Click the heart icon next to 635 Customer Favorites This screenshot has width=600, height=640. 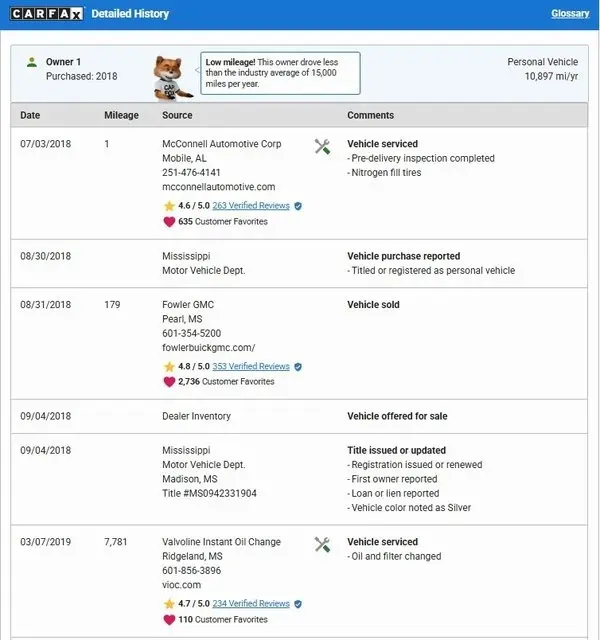point(169,221)
